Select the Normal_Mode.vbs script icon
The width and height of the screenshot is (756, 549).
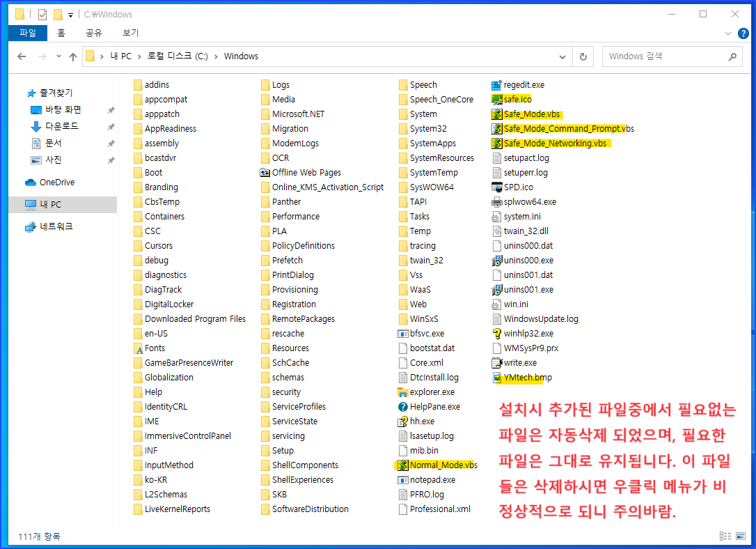coord(402,465)
